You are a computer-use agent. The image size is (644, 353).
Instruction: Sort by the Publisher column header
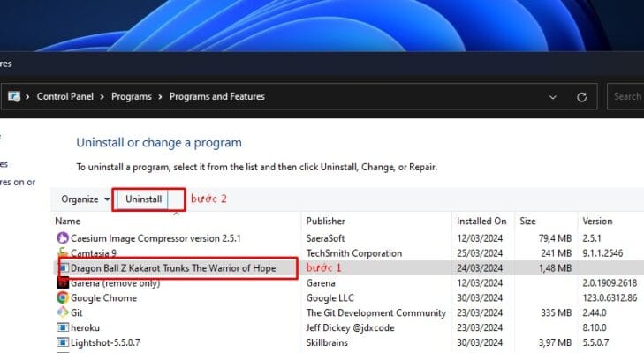(x=325, y=221)
